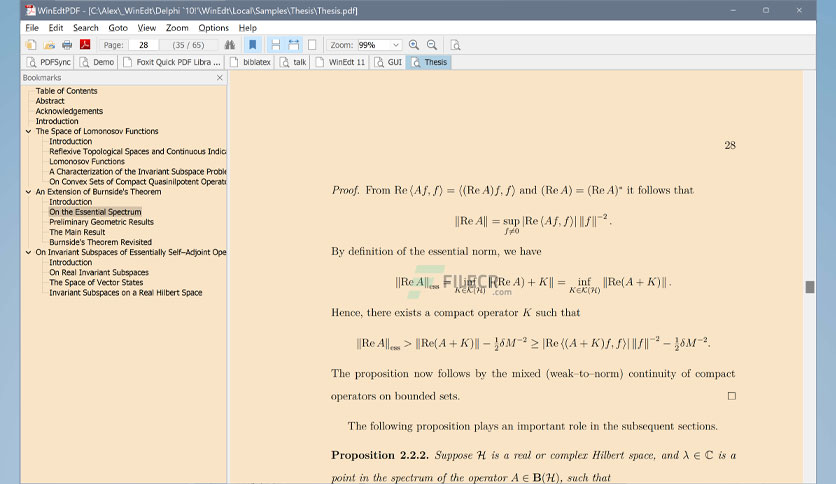
Task: Select On Convex Sets of Compact Quasinilpotent bookmark
Action: [137, 182]
